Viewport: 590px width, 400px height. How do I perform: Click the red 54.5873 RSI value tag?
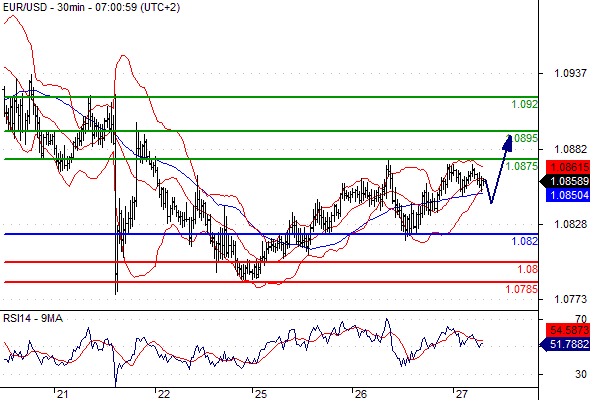(568, 330)
